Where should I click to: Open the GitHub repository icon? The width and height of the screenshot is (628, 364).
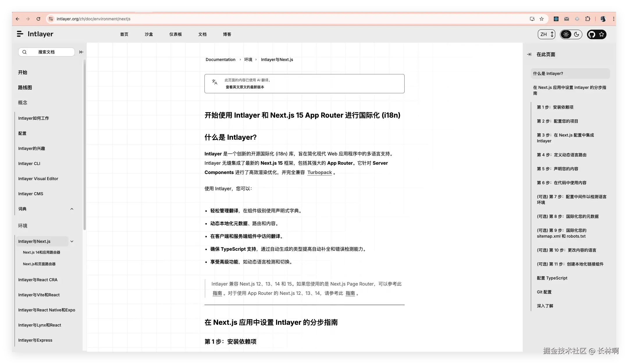[x=591, y=34]
